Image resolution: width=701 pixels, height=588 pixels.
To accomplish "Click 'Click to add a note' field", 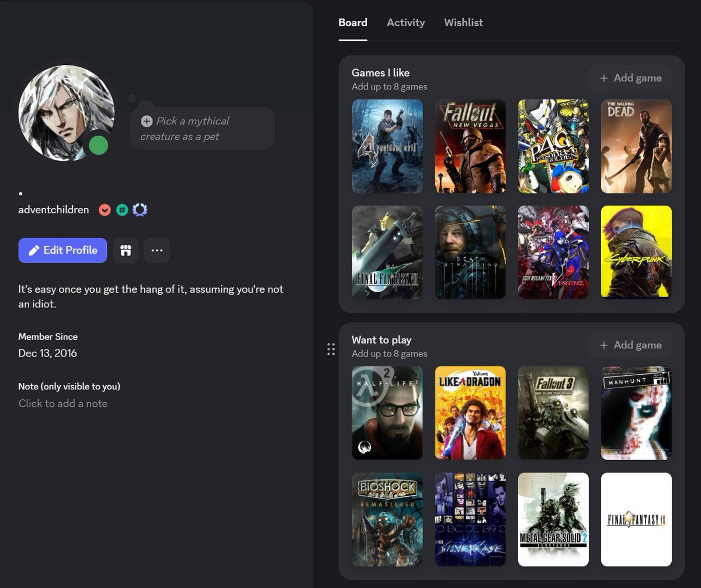I will (x=63, y=403).
